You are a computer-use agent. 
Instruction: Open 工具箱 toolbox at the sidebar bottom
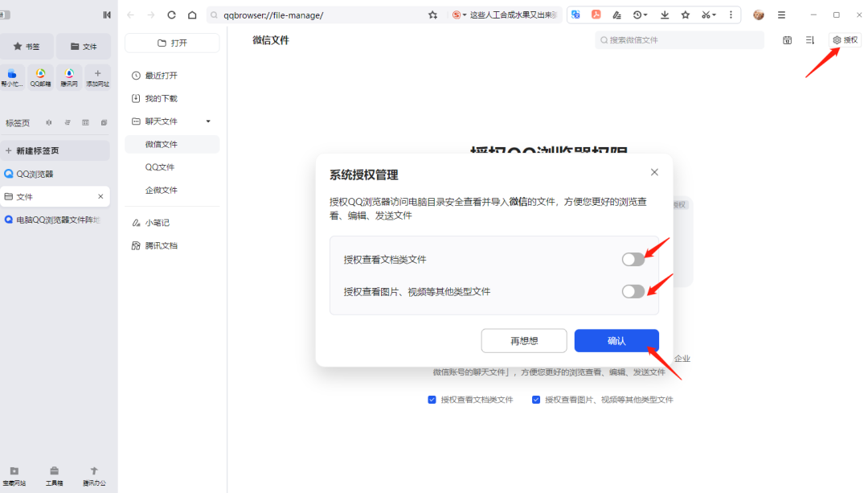click(x=55, y=476)
